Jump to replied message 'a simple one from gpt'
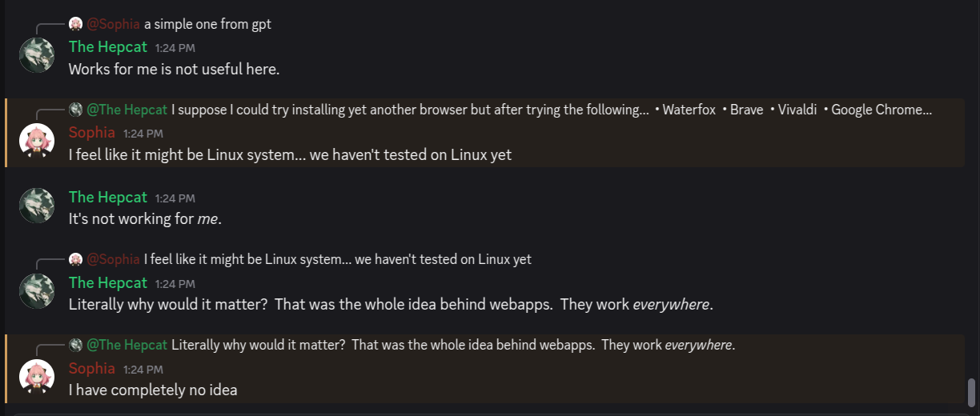The height and width of the screenshot is (416, 980). pyautogui.click(x=207, y=24)
